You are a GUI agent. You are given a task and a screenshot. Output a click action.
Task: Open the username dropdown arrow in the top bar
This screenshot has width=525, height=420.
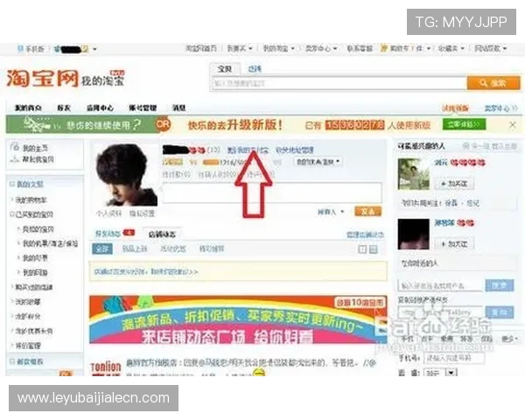tap(94, 49)
